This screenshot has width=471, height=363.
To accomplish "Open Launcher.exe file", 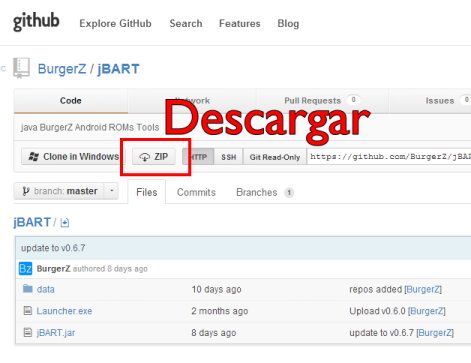I will (64, 311).
